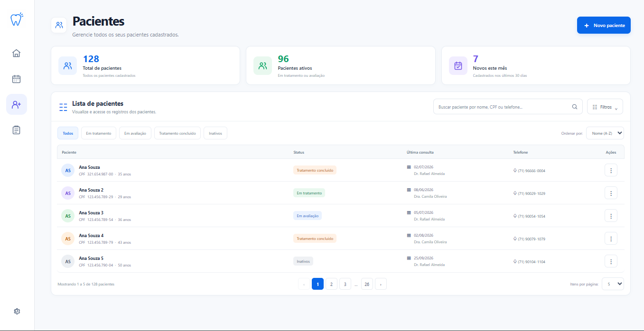
Task: Open actions menu for Ana Souza 3
Action: coord(611,216)
